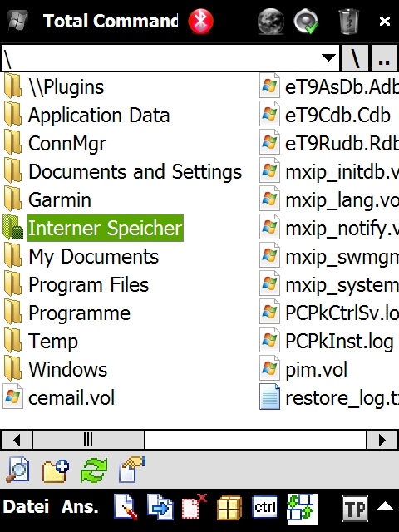Refresh the listing with green arrows icon
Screen dimensions: 399x532
tap(94, 470)
